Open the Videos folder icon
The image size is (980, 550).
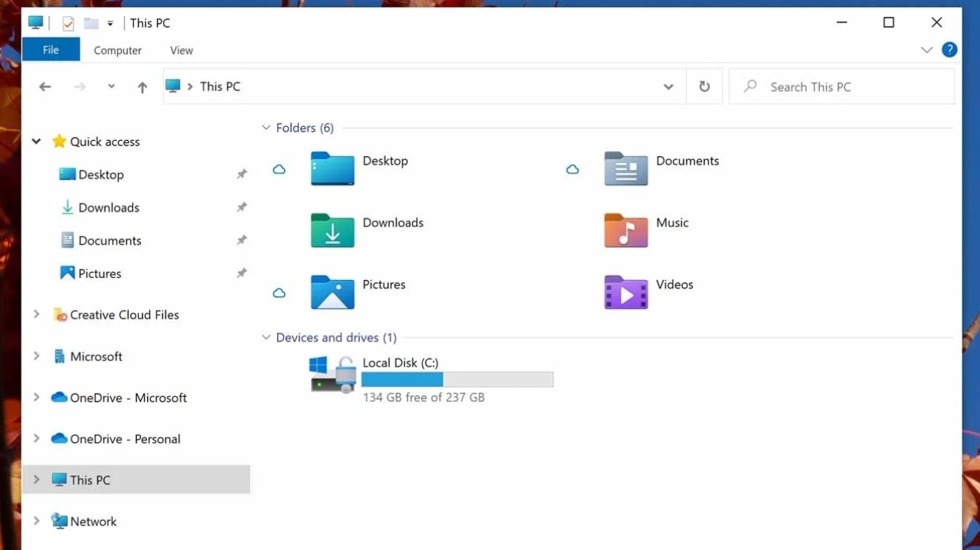click(x=626, y=292)
